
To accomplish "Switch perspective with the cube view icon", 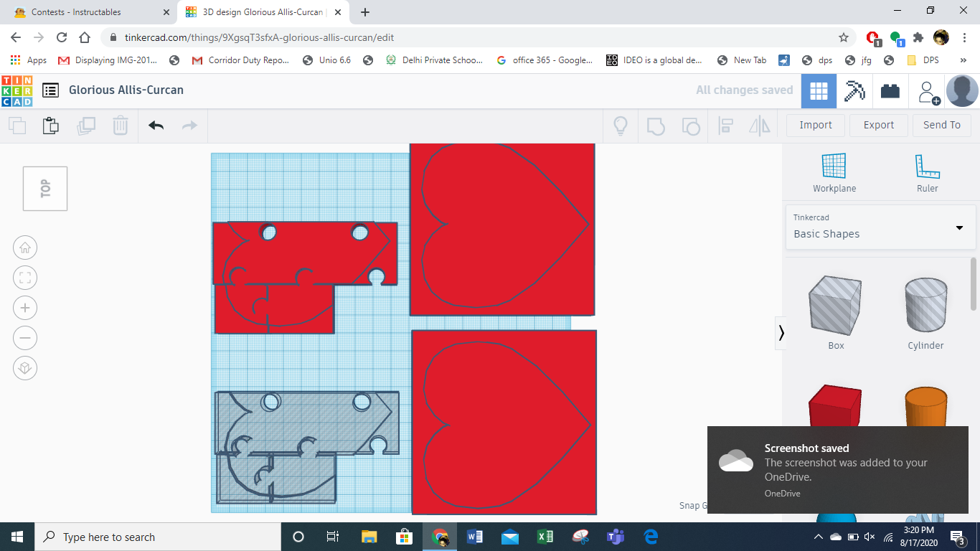I will click(25, 368).
